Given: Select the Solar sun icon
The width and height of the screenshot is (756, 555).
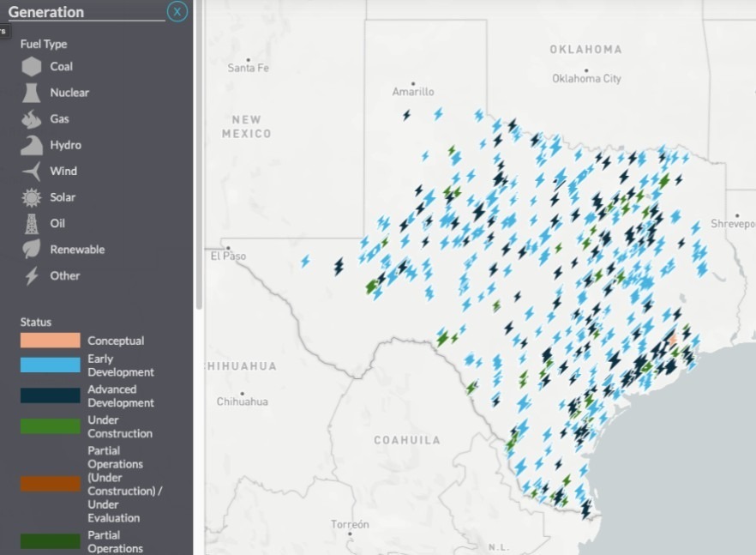Looking at the screenshot, I should pyautogui.click(x=30, y=196).
